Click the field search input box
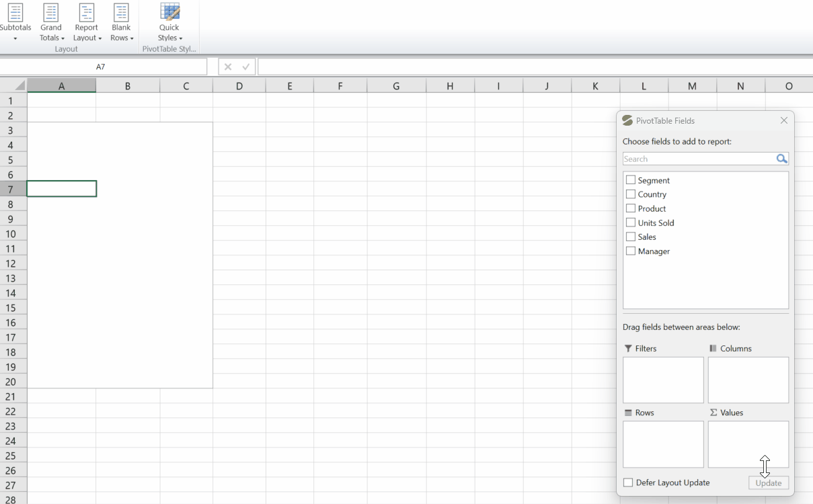813x504 pixels. coord(693,159)
